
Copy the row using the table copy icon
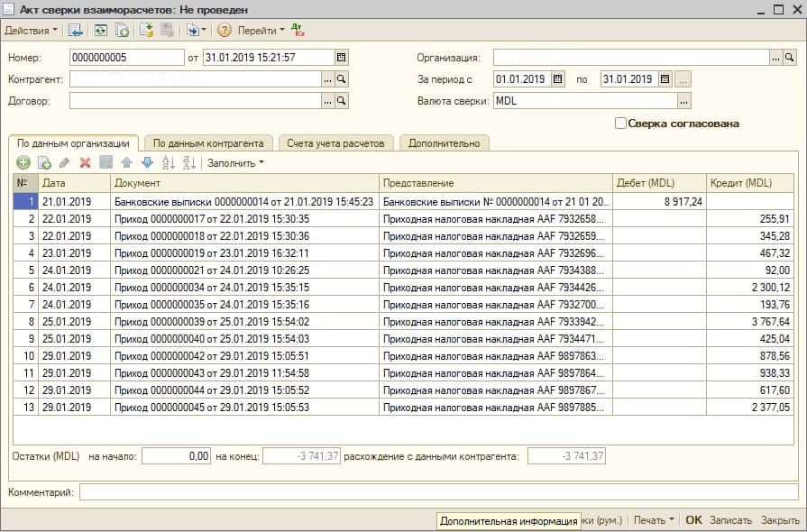(44, 163)
